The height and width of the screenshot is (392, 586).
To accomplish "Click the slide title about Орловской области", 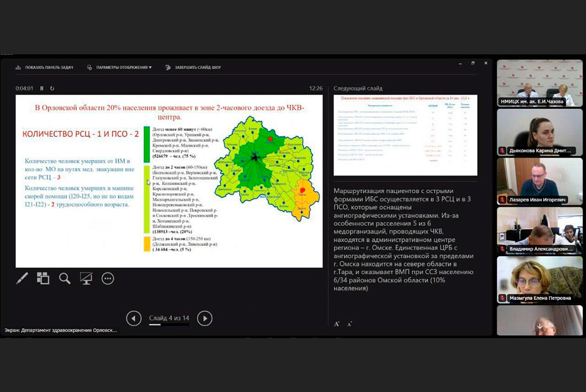I will 169,112.
